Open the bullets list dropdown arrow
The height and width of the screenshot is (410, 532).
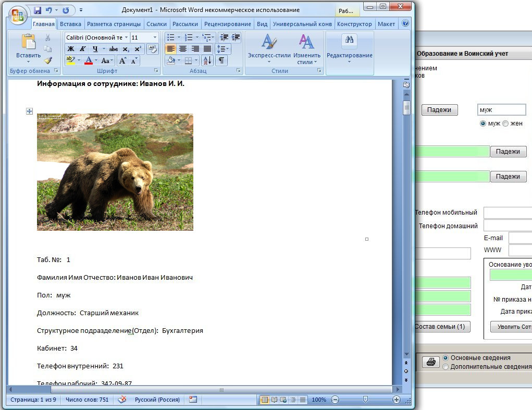point(179,38)
